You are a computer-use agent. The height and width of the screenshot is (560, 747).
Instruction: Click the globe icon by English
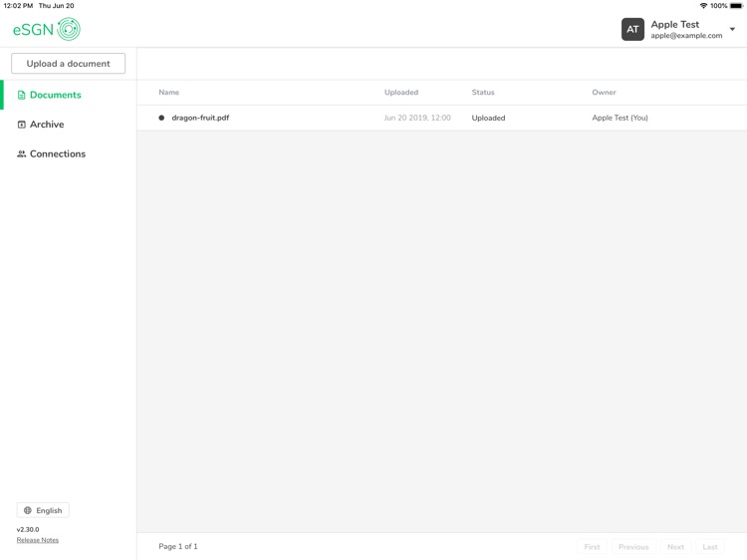tap(28, 510)
